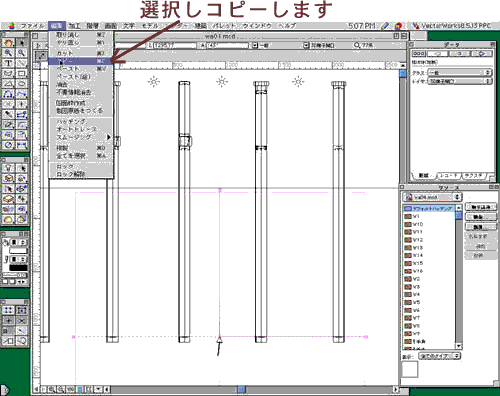Open the クラス dropdown in Data palette
500x396 pixels.
tap(460, 72)
